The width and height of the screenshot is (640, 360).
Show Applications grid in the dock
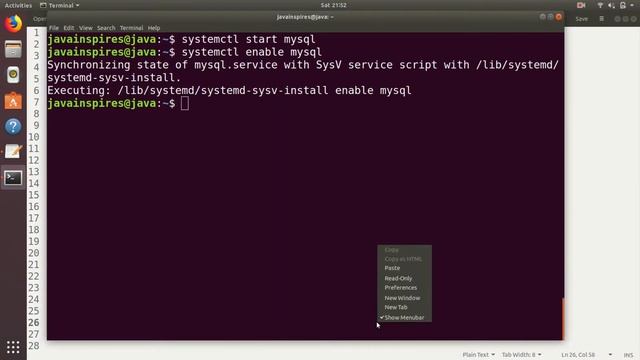13,347
